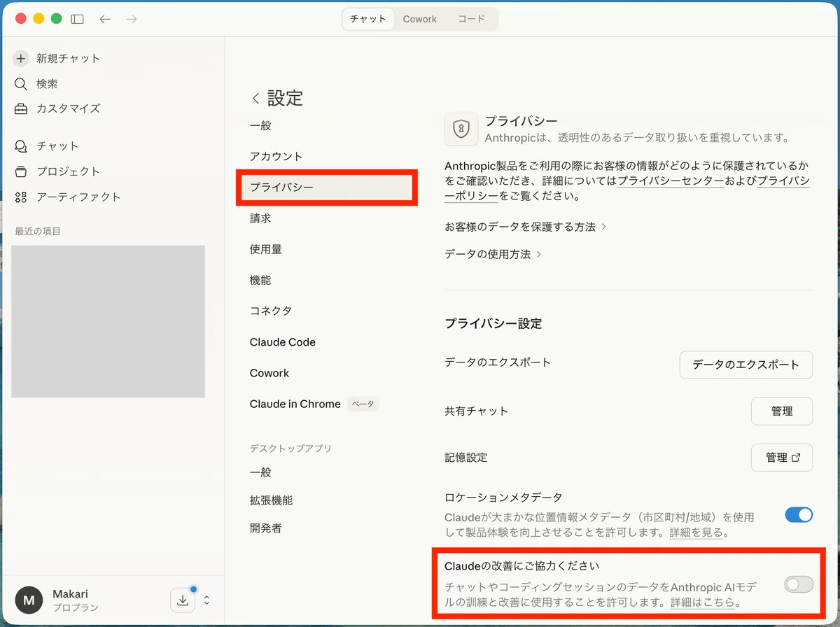The height and width of the screenshot is (627, 840).
Task: Open 一般 under デスクトップアプリ
Action: tap(260, 472)
